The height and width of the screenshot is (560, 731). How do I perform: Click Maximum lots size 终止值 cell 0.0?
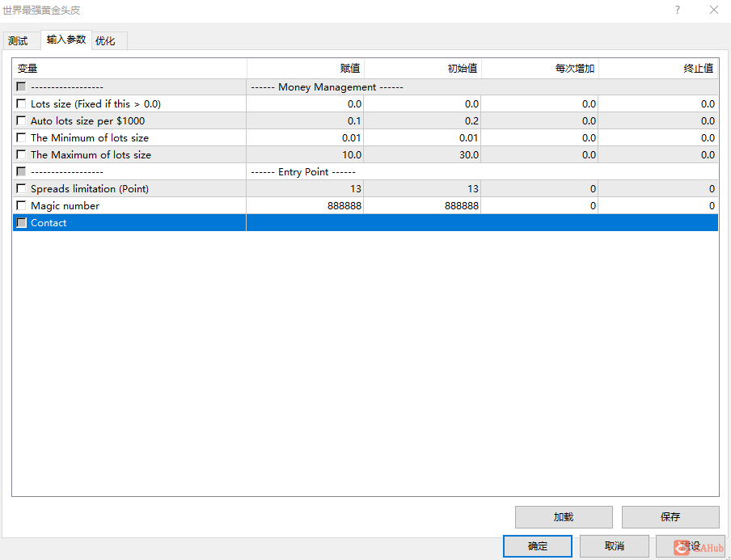point(659,154)
